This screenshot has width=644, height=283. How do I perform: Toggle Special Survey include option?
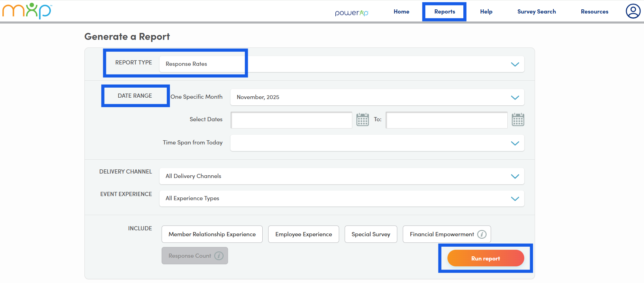371,235
